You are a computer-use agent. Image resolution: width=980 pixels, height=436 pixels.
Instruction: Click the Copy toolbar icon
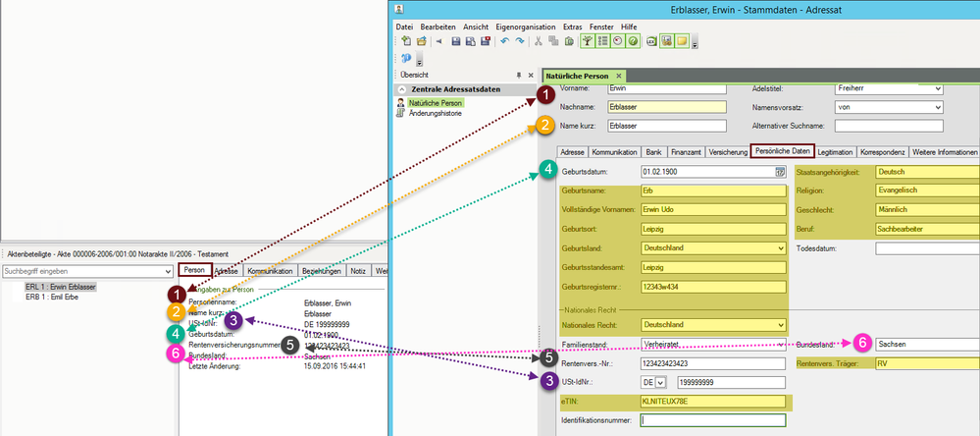(x=553, y=41)
